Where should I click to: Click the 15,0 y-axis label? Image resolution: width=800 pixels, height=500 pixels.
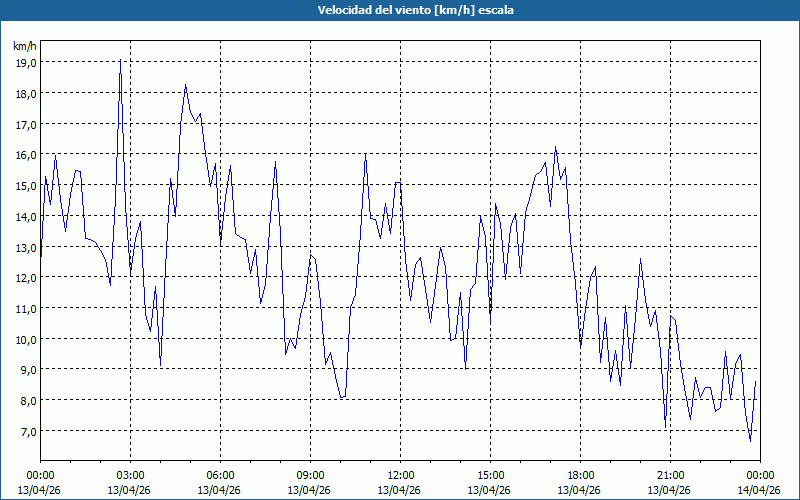click(25, 185)
